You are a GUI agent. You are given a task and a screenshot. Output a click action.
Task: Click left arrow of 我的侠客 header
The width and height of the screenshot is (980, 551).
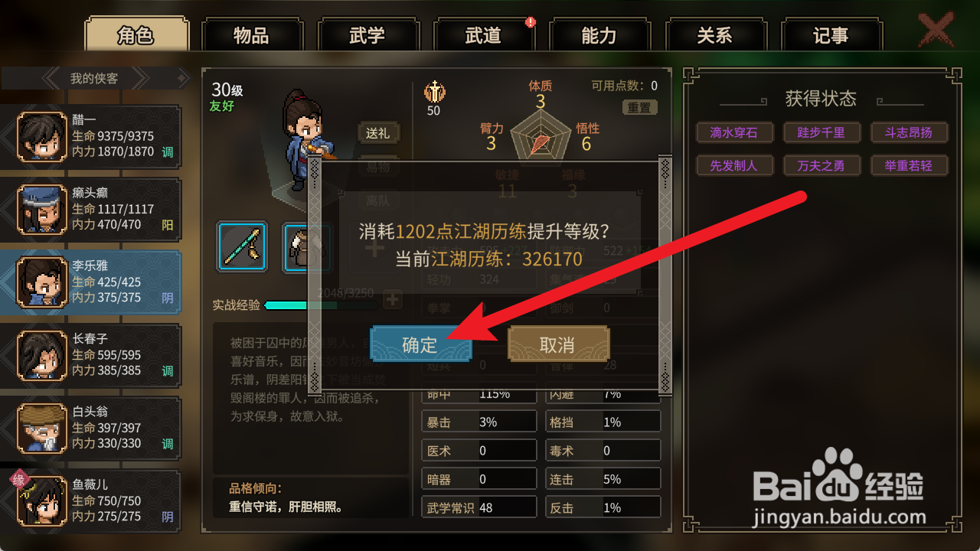coord(52,78)
